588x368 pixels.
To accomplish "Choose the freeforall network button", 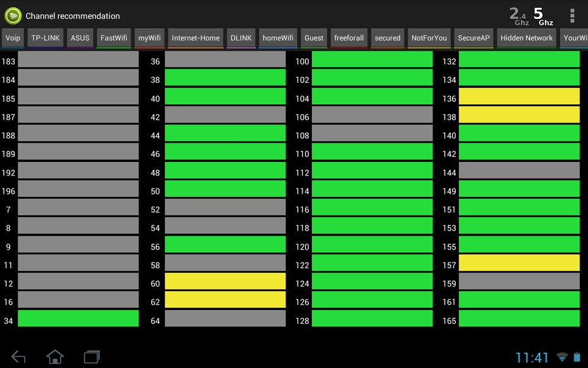I will 349,38.
